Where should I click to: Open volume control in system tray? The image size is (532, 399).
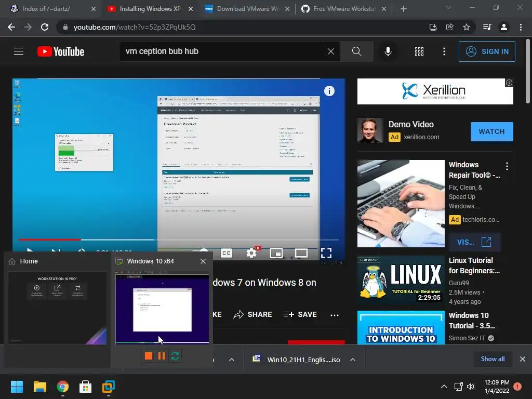point(471,387)
